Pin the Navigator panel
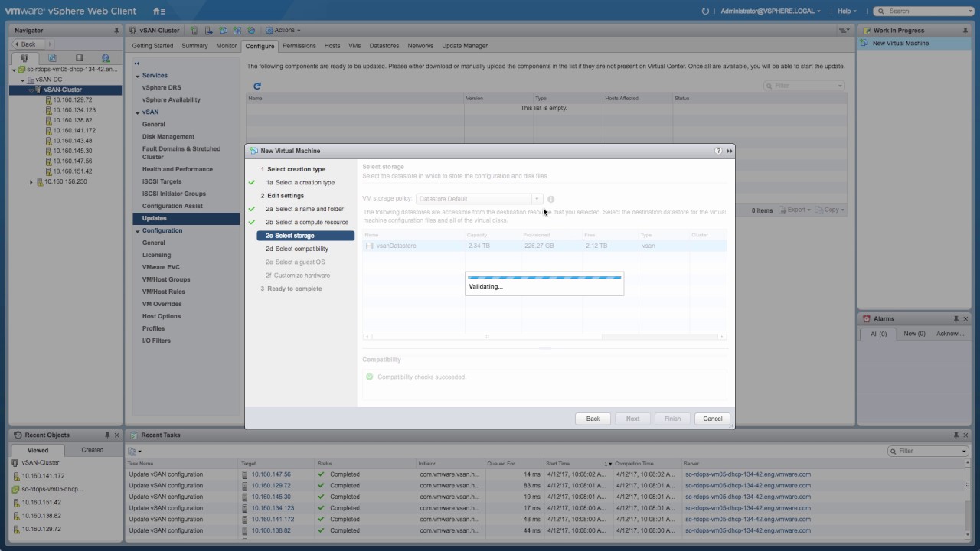This screenshot has width=980, height=551. pyautogui.click(x=116, y=31)
